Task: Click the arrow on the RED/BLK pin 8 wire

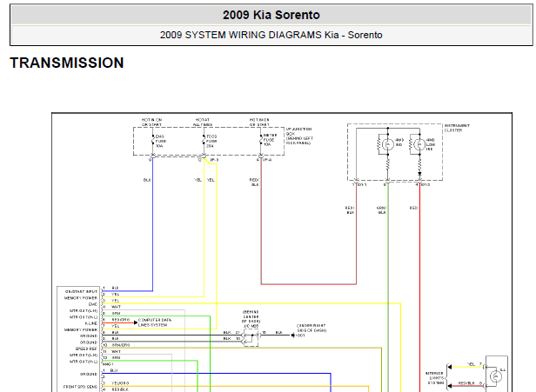Action: point(450,386)
